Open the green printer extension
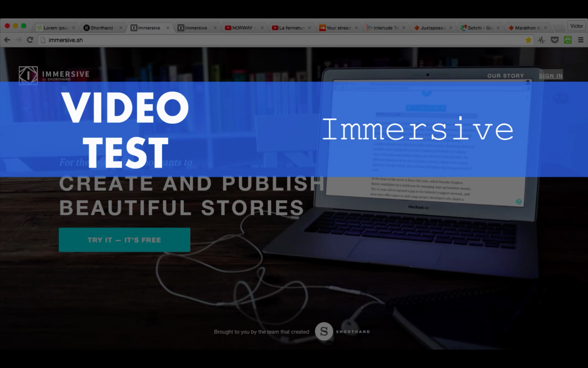Screen dimensions: 588x368 click(x=568, y=40)
